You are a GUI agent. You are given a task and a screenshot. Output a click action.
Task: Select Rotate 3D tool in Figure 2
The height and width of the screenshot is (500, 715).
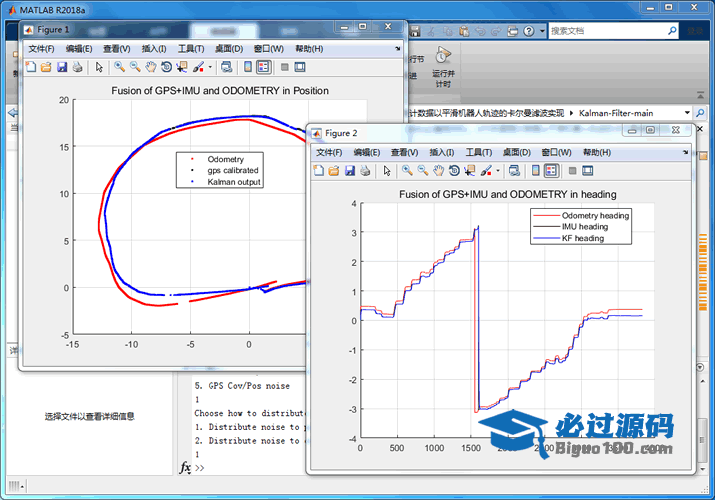click(454, 171)
